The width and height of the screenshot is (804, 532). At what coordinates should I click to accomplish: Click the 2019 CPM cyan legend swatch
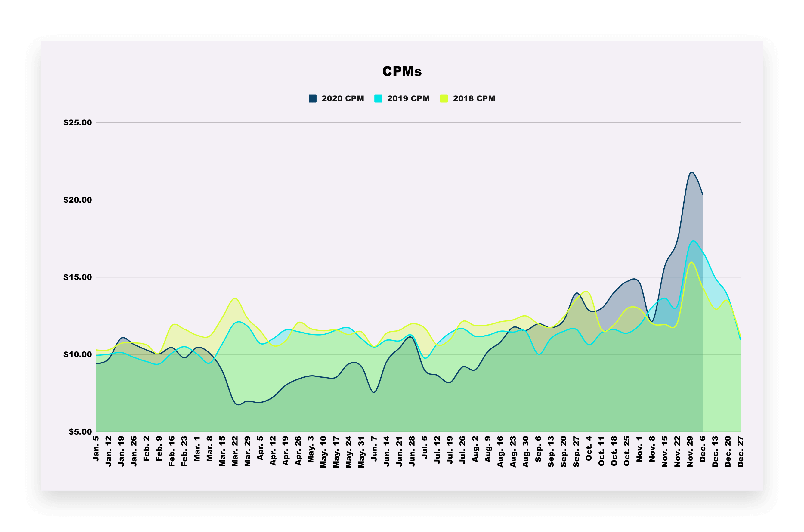pos(378,98)
